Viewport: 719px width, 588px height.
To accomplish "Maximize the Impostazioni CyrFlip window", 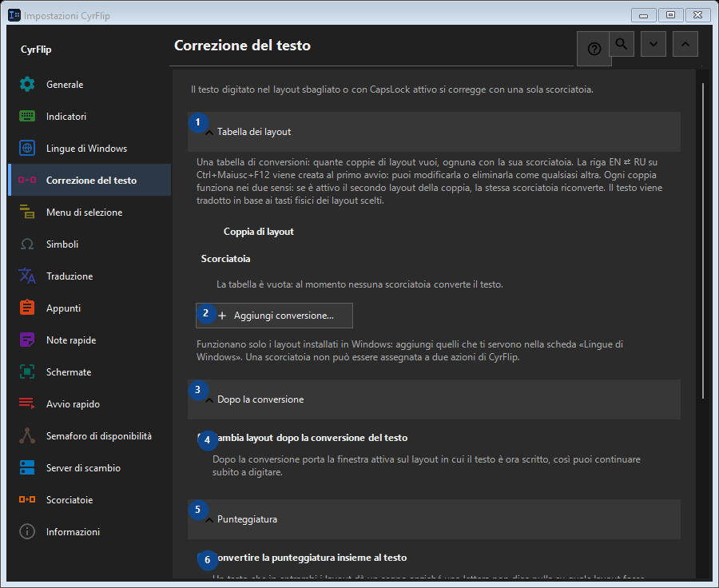I will coord(670,15).
